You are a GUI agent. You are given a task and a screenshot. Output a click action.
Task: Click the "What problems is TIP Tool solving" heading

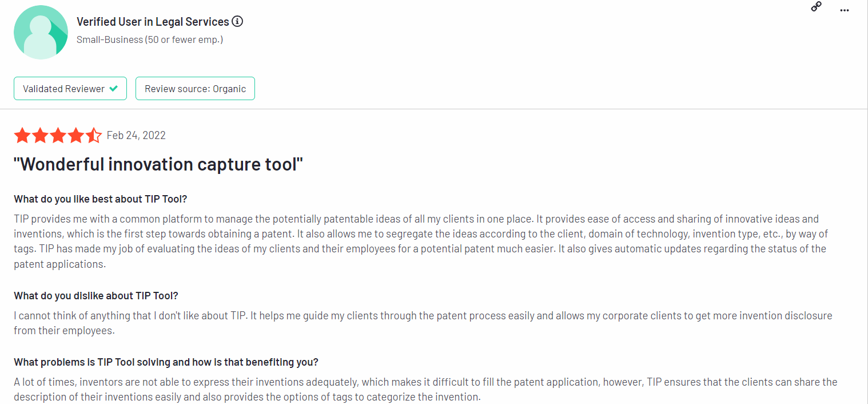(166, 362)
